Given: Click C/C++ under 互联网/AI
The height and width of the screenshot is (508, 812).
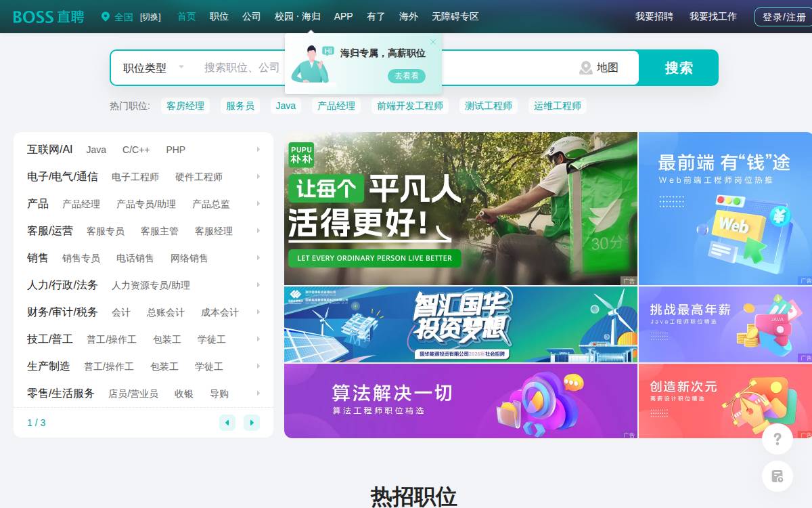Looking at the screenshot, I should click(x=136, y=150).
